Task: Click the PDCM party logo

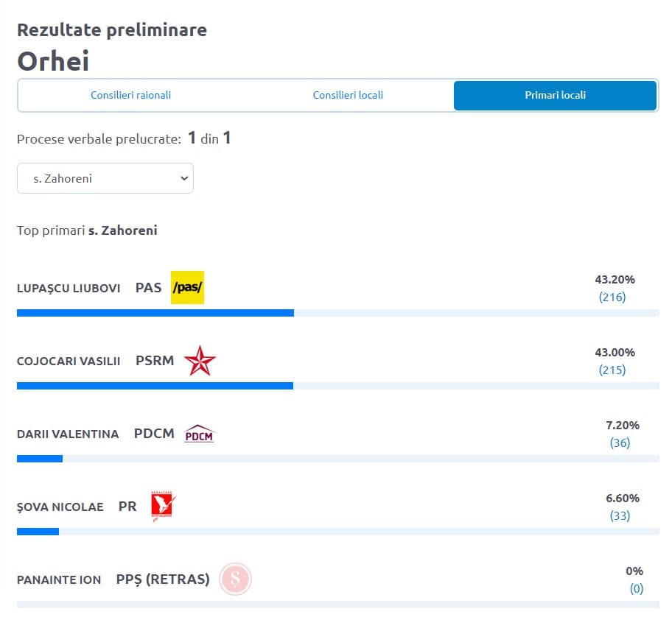Action: click(x=199, y=434)
